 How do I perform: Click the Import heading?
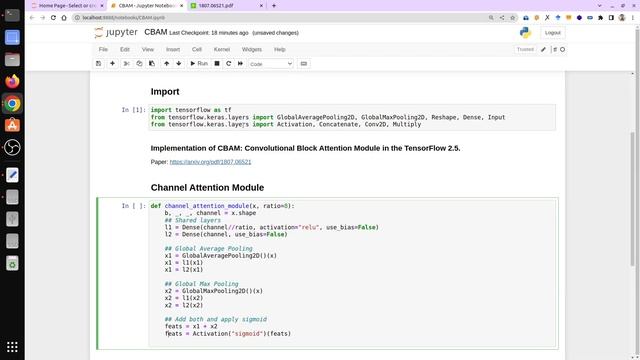click(165, 92)
